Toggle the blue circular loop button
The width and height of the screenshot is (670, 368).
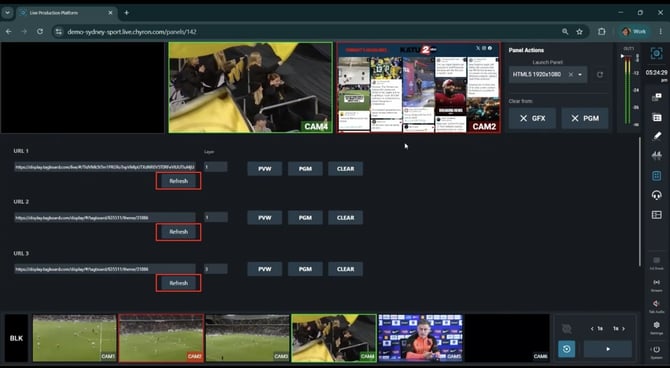click(x=567, y=349)
